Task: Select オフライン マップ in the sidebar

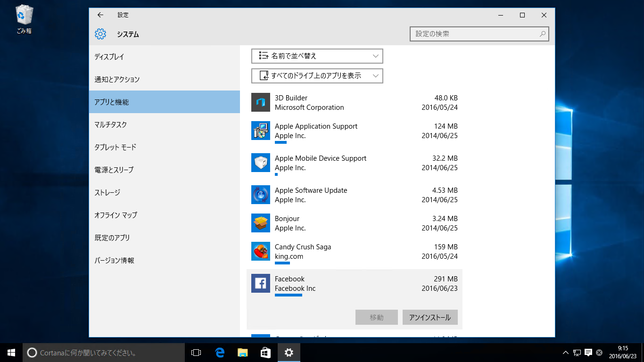Action: pyautogui.click(x=165, y=215)
